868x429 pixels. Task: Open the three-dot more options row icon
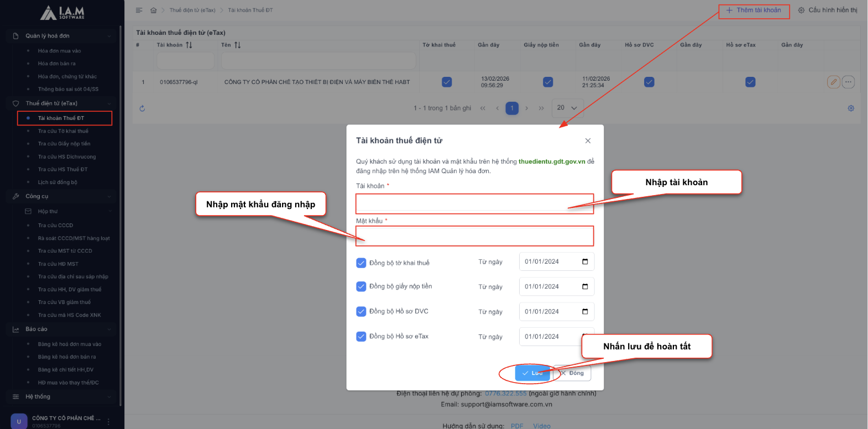(x=848, y=82)
